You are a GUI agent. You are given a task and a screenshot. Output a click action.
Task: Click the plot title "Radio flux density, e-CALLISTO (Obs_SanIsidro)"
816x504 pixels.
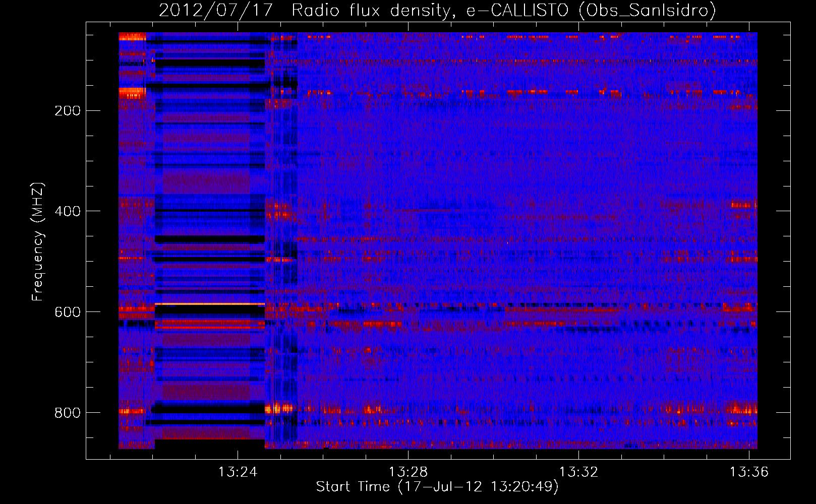503,10
